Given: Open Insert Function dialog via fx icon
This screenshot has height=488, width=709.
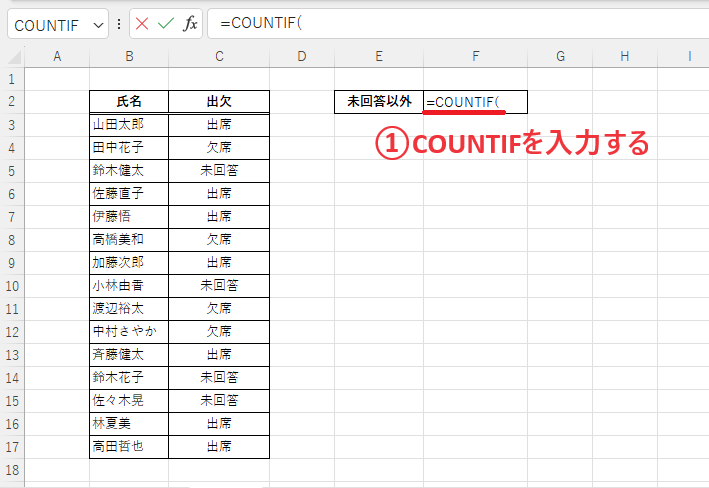Looking at the screenshot, I should coord(190,24).
